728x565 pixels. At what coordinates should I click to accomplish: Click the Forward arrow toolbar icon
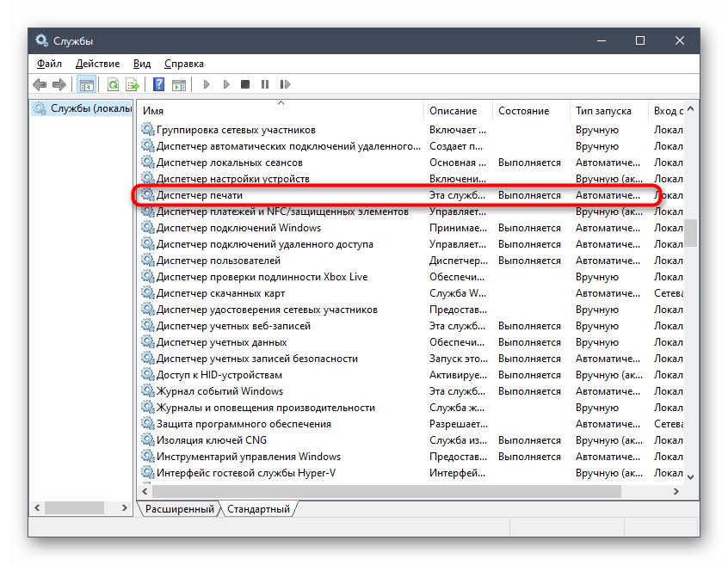pyautogui.click(x=59, y=84)
